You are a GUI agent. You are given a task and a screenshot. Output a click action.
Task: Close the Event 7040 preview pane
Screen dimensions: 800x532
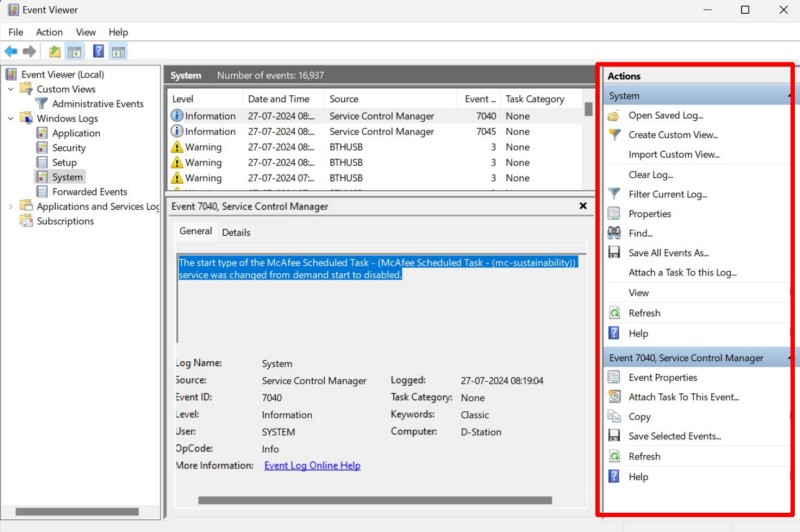[583, 206]
